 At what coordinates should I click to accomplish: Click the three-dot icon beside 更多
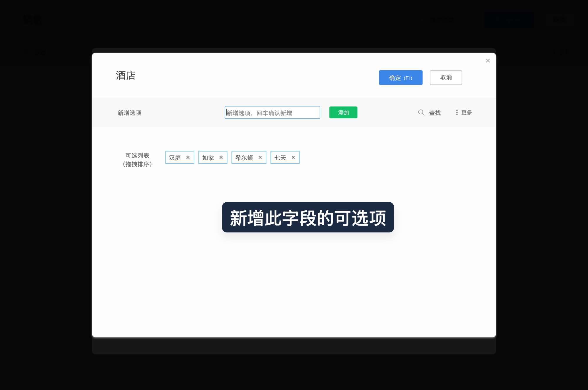coord(456,112)
